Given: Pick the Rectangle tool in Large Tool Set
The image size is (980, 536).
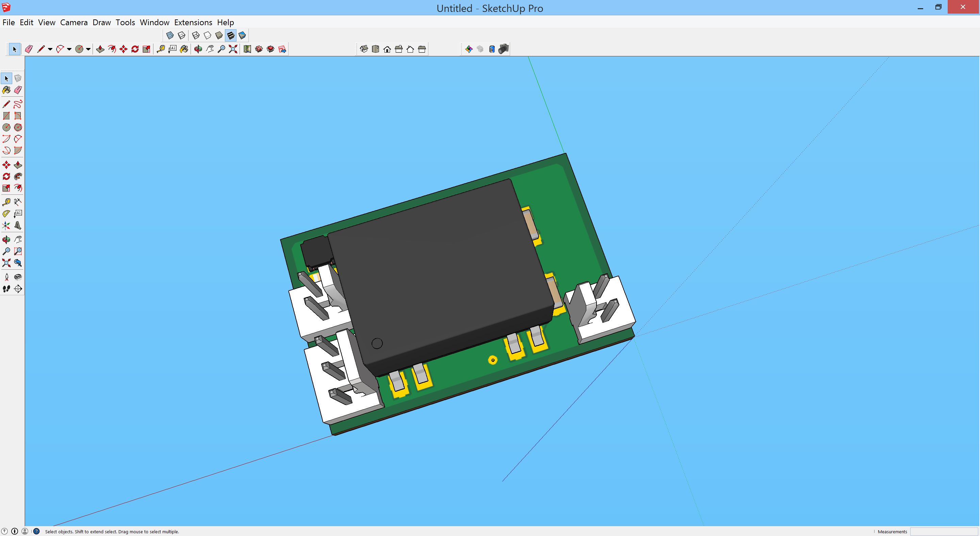Looking at the screenshot, I should click(x=6, y=116).
